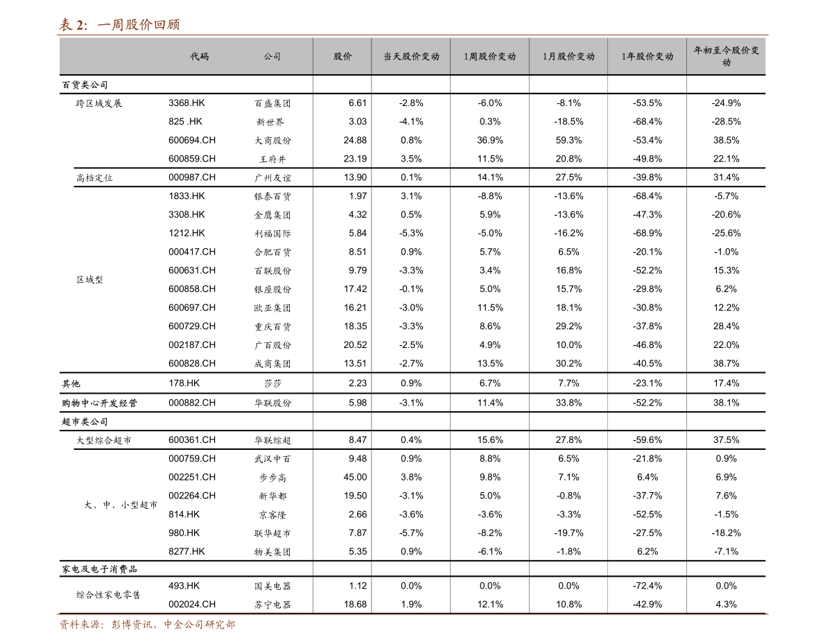Select company name 欧亚集团
825x644 pixels.
coord(272,308)
